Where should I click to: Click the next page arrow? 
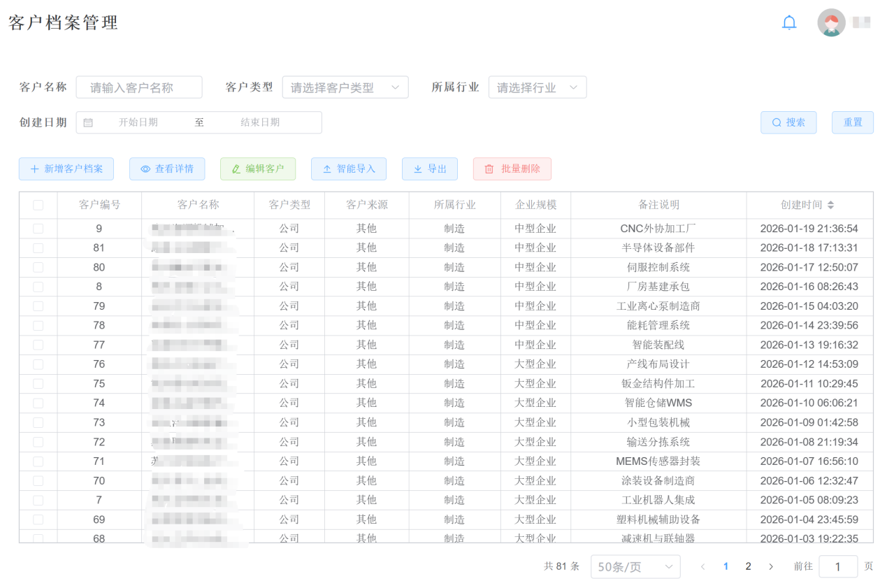pos(771,566)
